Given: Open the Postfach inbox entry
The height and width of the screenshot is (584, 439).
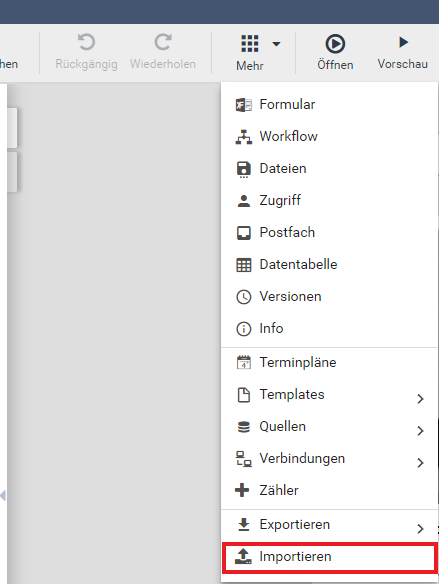Looking at the screenshot, I should click(329, 232).
